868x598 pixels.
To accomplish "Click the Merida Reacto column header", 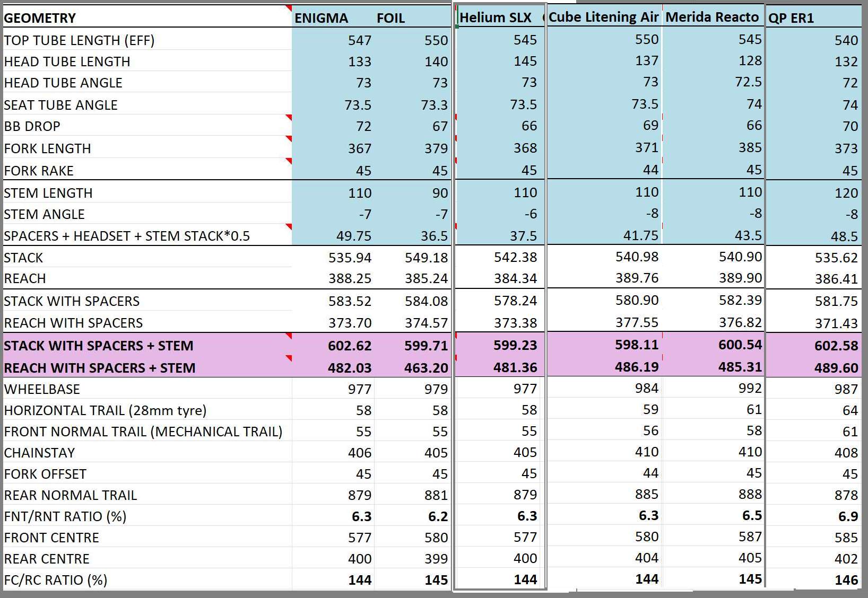I will (712, 17).
